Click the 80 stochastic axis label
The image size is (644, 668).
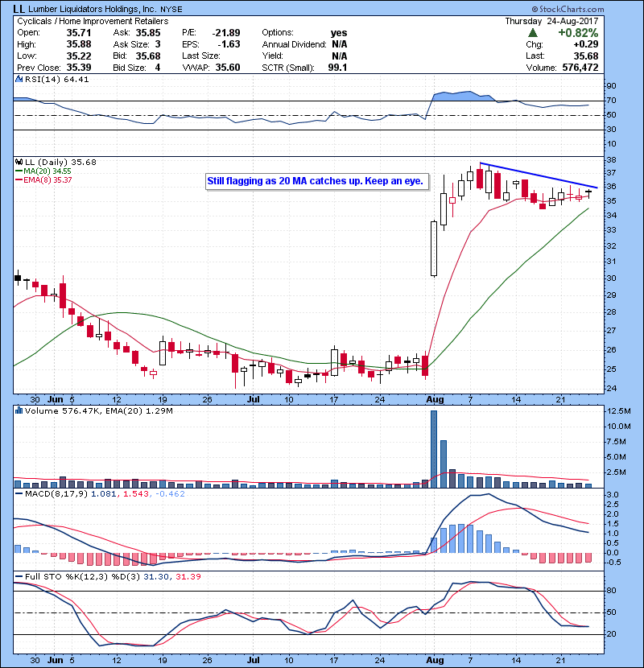[611, 591]
